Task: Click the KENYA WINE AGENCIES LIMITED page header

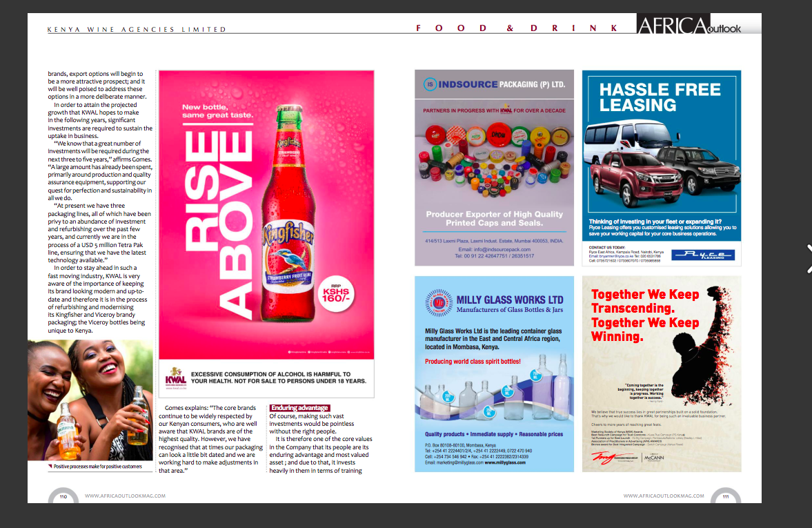Action: [137, 30]
